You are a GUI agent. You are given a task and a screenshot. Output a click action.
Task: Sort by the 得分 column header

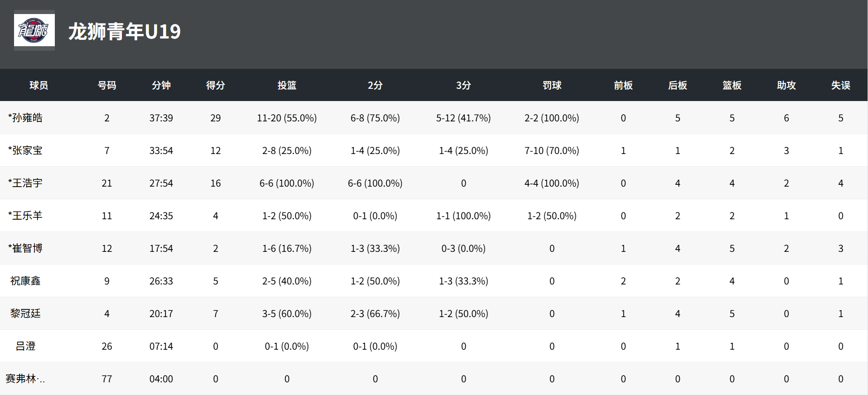(216, 85)
